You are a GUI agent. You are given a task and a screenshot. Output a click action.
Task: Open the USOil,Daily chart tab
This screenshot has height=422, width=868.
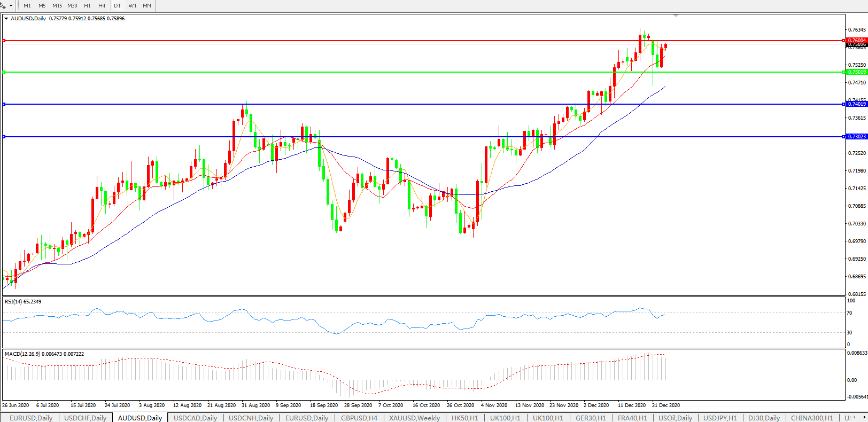coord(675,418)
